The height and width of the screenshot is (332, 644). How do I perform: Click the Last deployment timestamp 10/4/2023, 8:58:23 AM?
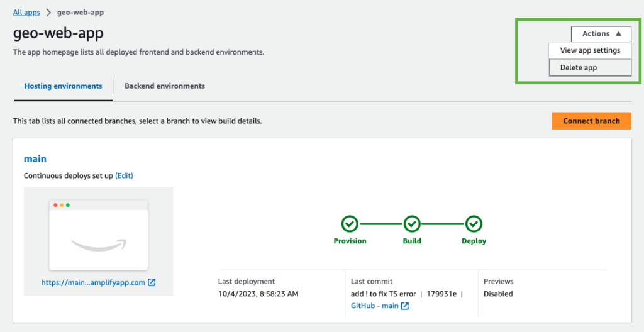coord(258,294)
